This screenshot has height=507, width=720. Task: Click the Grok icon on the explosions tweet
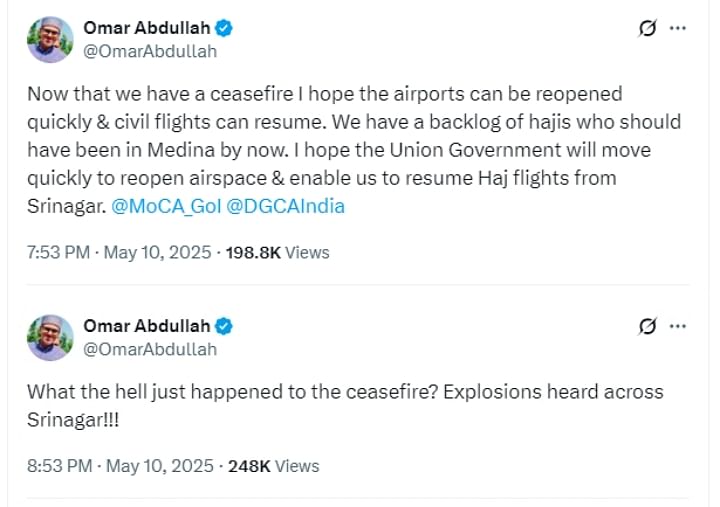tap(647, 327)
